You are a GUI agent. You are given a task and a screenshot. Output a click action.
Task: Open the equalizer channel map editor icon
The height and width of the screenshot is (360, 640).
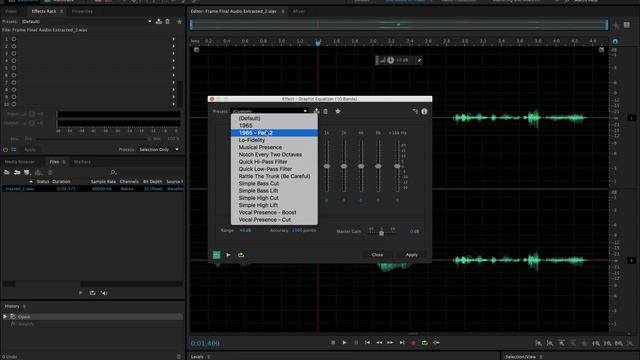(415, 111)
